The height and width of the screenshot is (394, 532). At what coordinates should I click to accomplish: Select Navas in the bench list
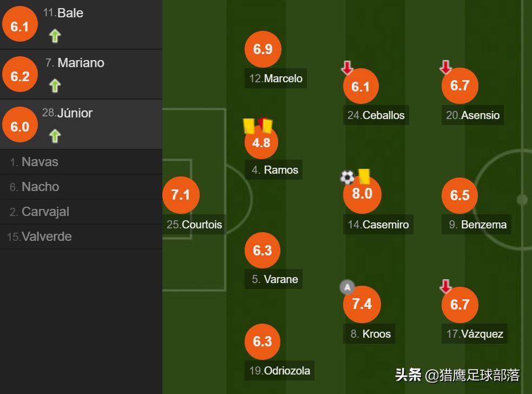point(40,162)
